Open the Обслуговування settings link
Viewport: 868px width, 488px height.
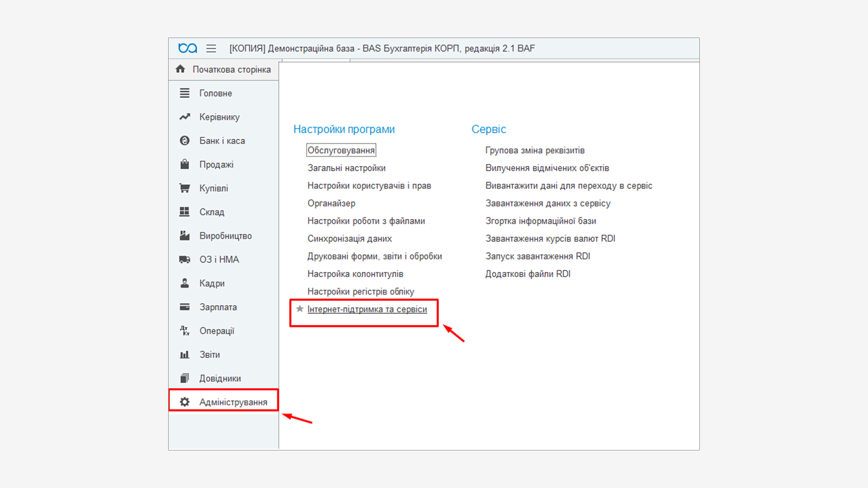(x=341, y=150)
